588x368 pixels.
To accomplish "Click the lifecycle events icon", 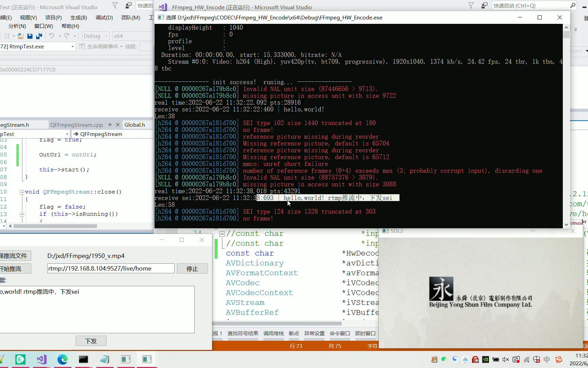I will (82, 46).
